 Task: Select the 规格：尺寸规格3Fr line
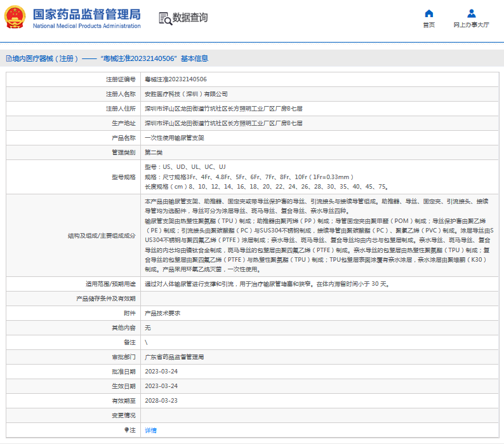249,177
